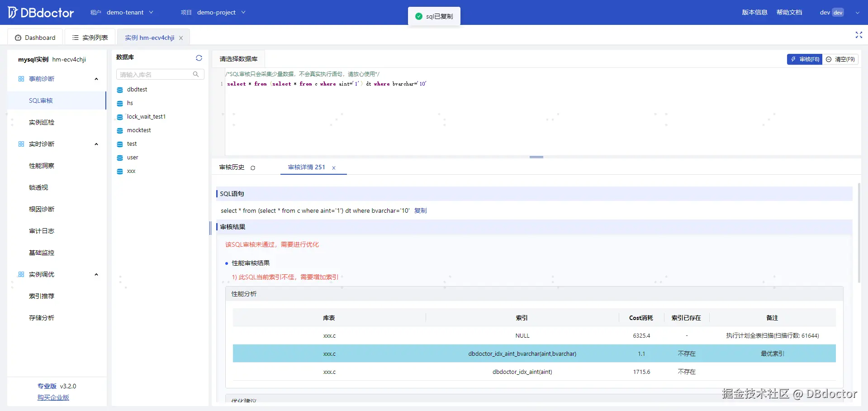The width and height of the screenshot is (868, 411).
Task: Refresh the 审核历史 history tab
Action: (x=253, y=167)
